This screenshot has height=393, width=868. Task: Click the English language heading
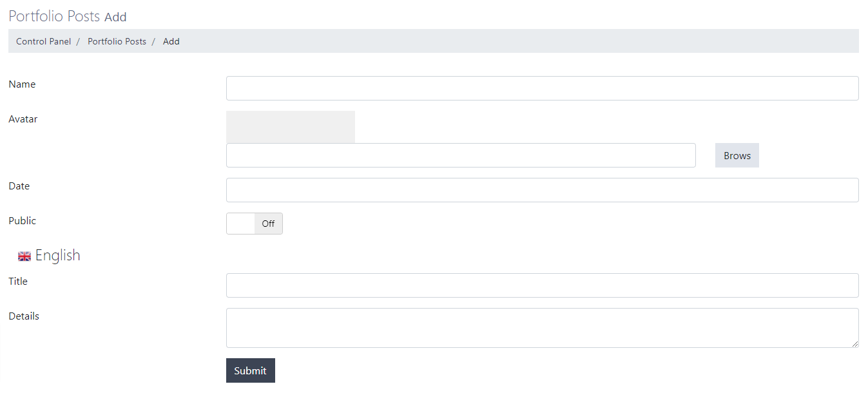click(x=57, y=255)
